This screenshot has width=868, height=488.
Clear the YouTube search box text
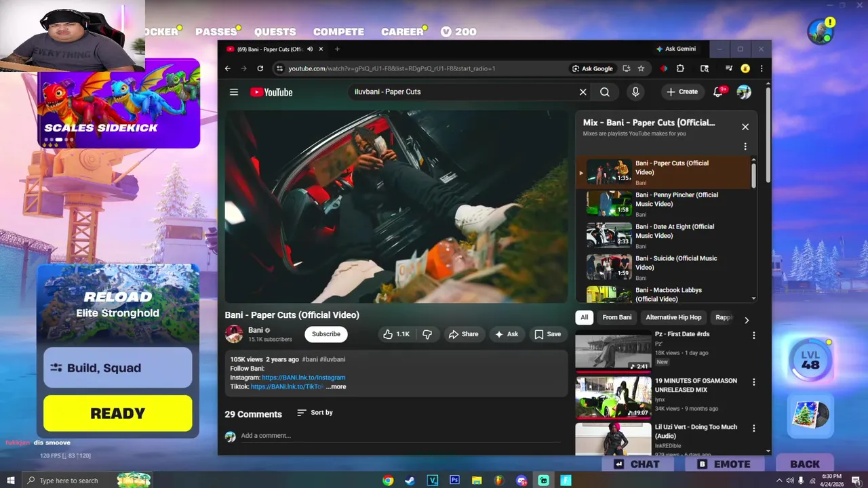[x=583, y=92]
